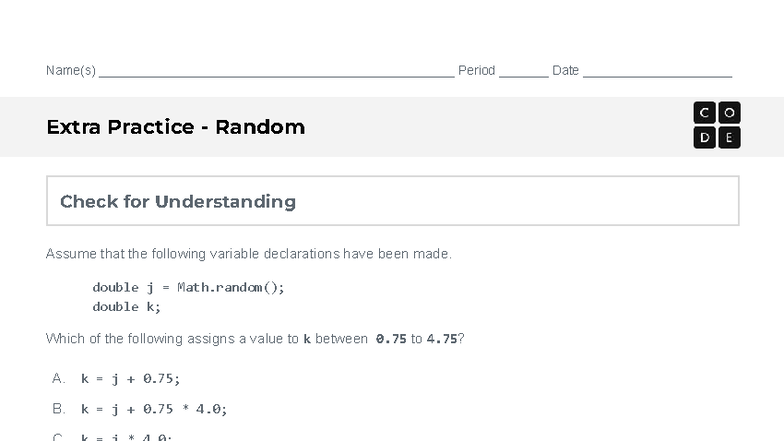Click the "Check for Understanding" box
Image resolution: width=784 pixels, height=441 pixels.
[392, 201]
